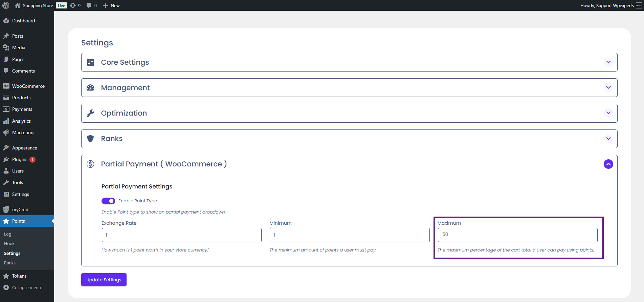Image resolution: width=644 pixels, height=302 pixels.
Task: Click the Update Settings button
Action: (x=104, y=280)
